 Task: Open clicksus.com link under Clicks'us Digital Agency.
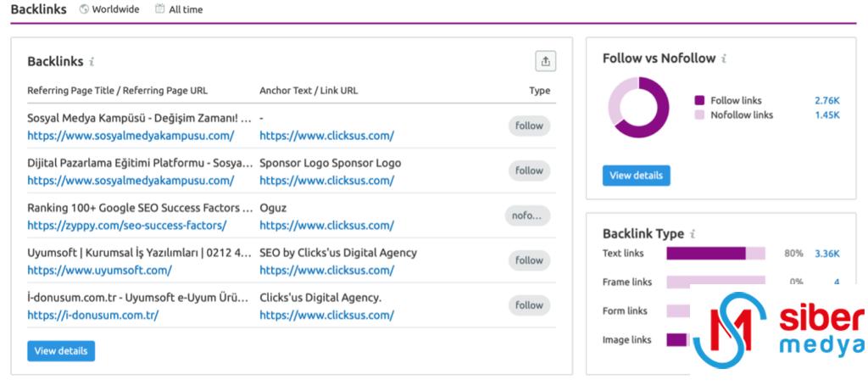[326, 315]
